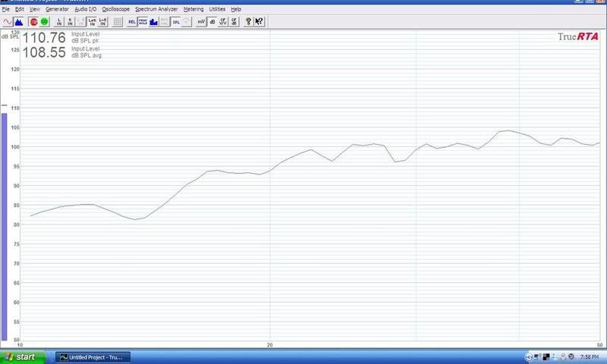Click the red stop button

click(x=33, y=22)
